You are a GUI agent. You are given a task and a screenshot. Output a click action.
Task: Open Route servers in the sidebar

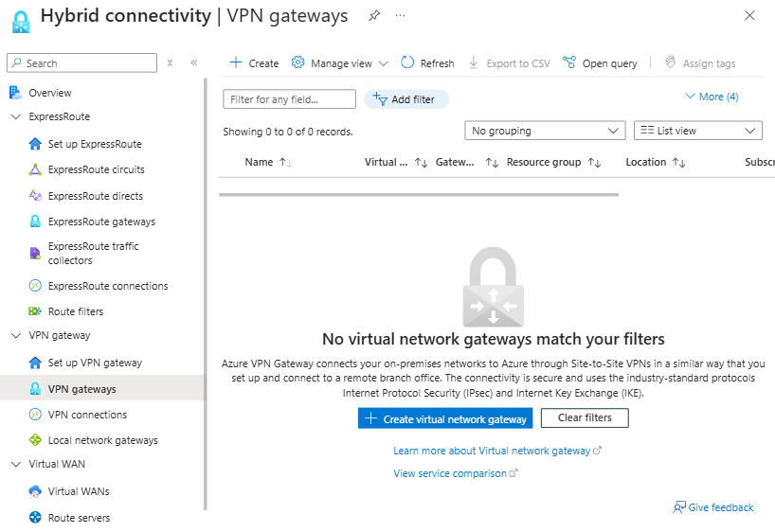coord(79,518)
